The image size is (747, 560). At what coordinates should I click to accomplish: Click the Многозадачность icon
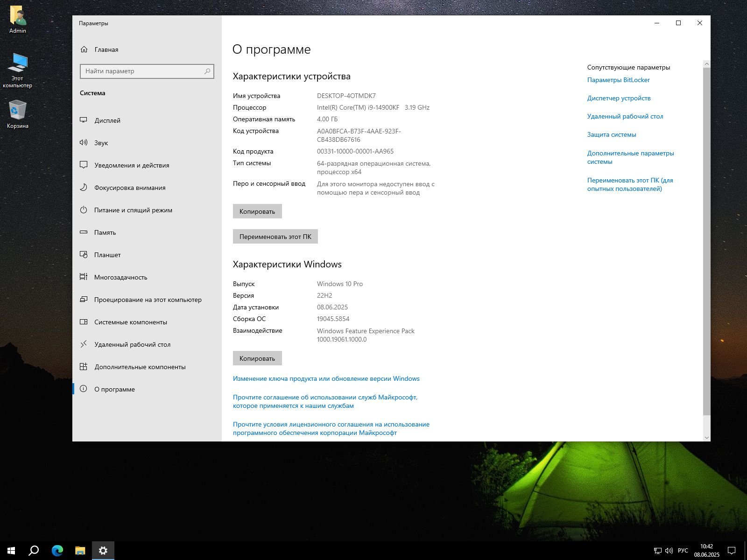[x=84, y=277]
